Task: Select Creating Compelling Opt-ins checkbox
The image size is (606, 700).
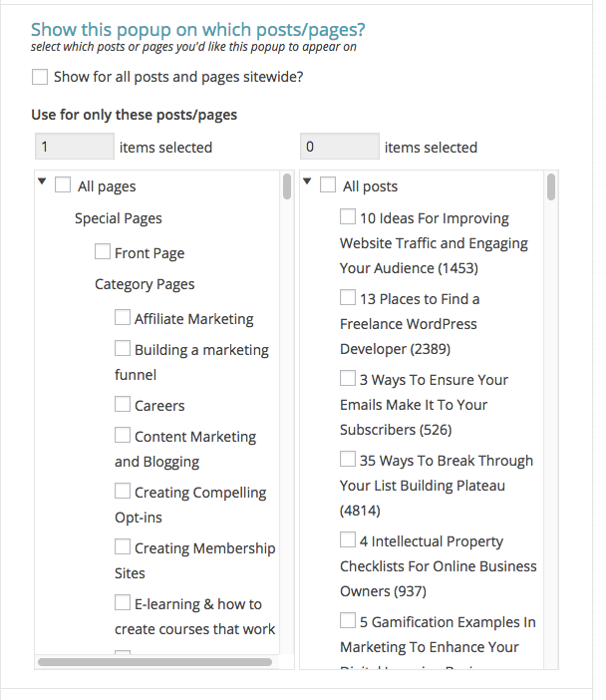Action: (123, 492)
